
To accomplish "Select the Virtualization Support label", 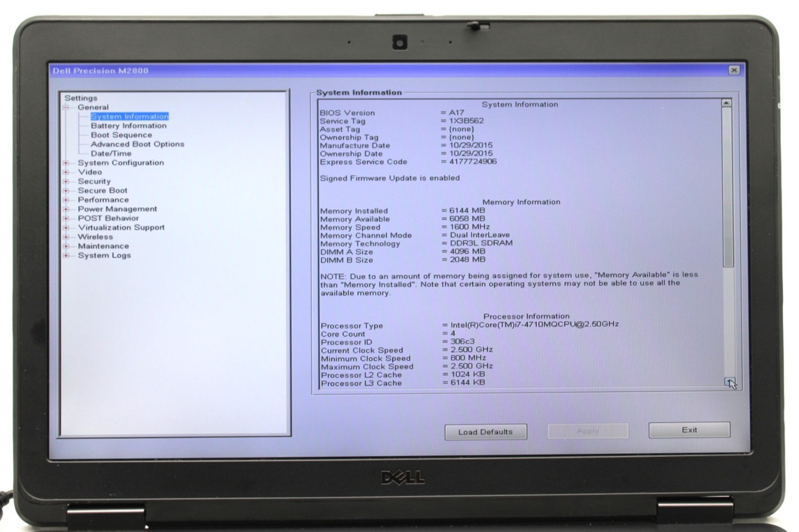I will [121, 227].
